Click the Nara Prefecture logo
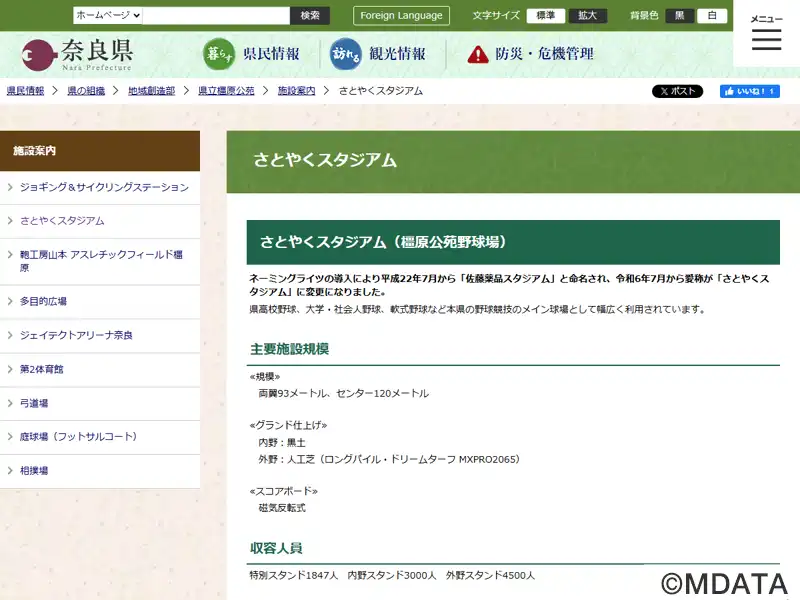Screen dimensions: 800x600 (77, 54)
